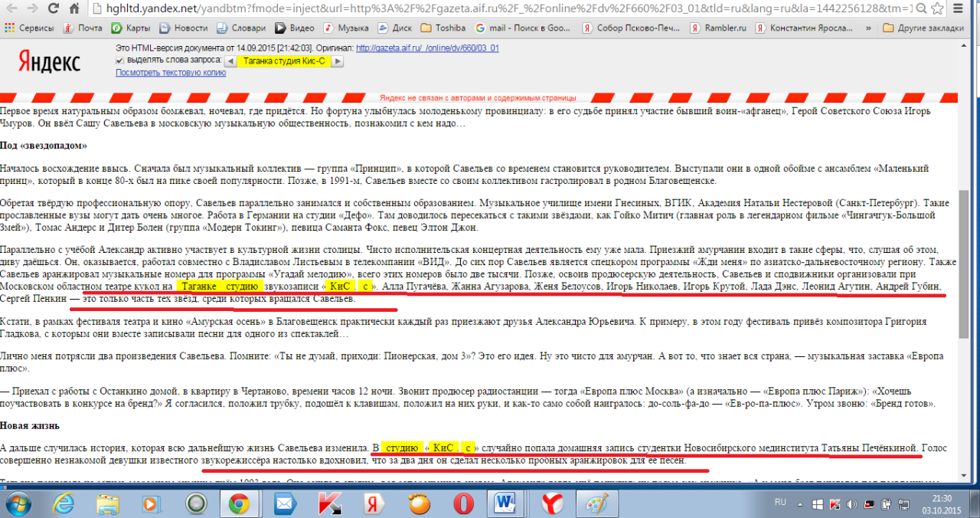Screen dimensions: 980x518
Task: Open the media player taskbar icon
Action: coord(152,503)
